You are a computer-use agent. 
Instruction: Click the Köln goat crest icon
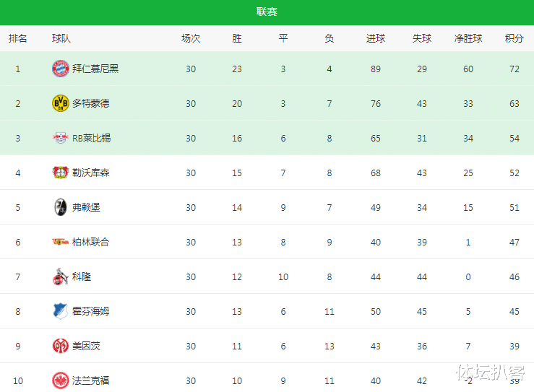(61, 276)
